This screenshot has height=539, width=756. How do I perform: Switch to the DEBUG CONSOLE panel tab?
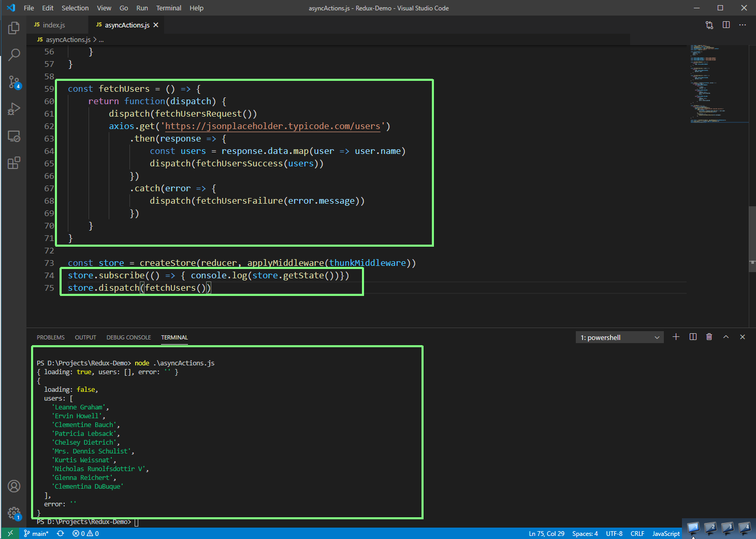click(129, 337)
